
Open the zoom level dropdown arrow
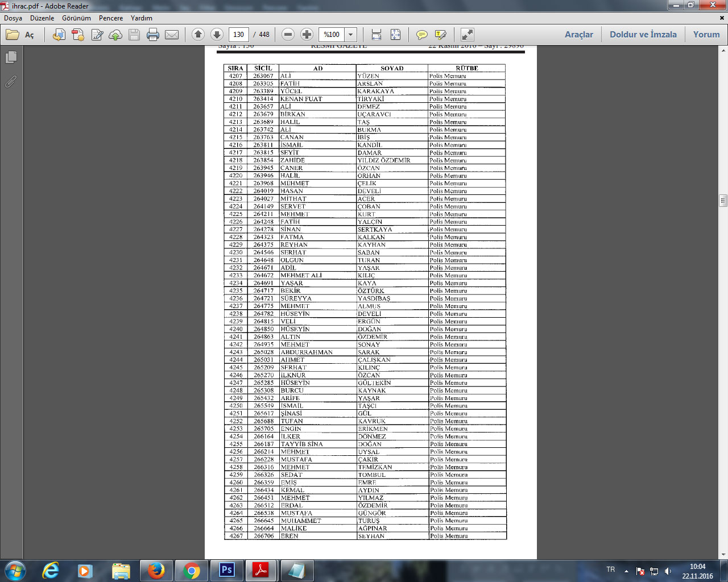coord(351,35)
